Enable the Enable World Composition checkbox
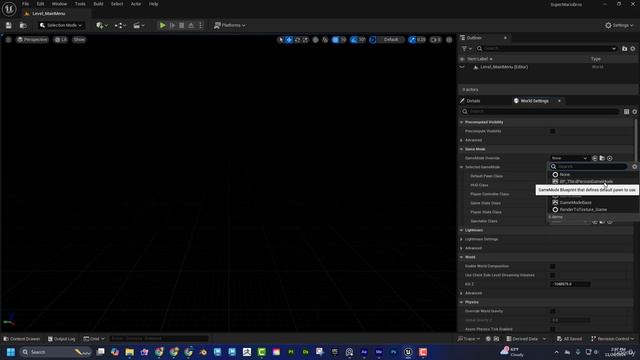The image size is (640, 360). tap(552, 266)
